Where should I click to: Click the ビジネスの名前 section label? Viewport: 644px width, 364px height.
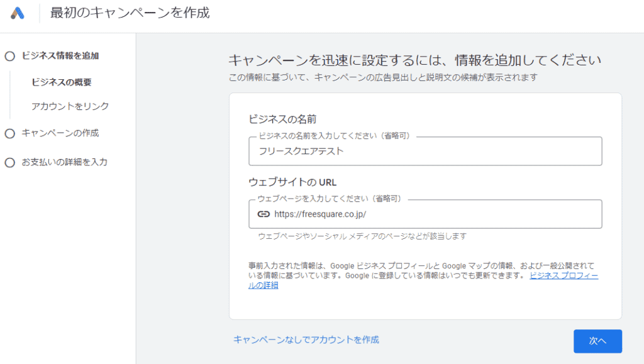point(281,119)
